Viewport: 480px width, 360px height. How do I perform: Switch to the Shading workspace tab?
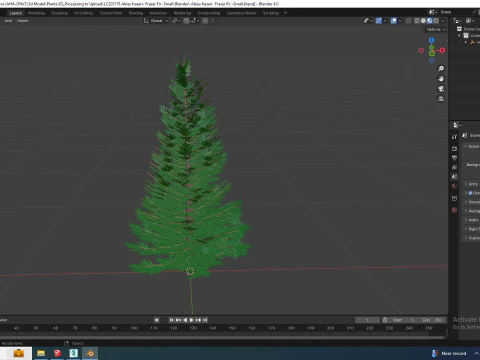click(x=136, y=13)
